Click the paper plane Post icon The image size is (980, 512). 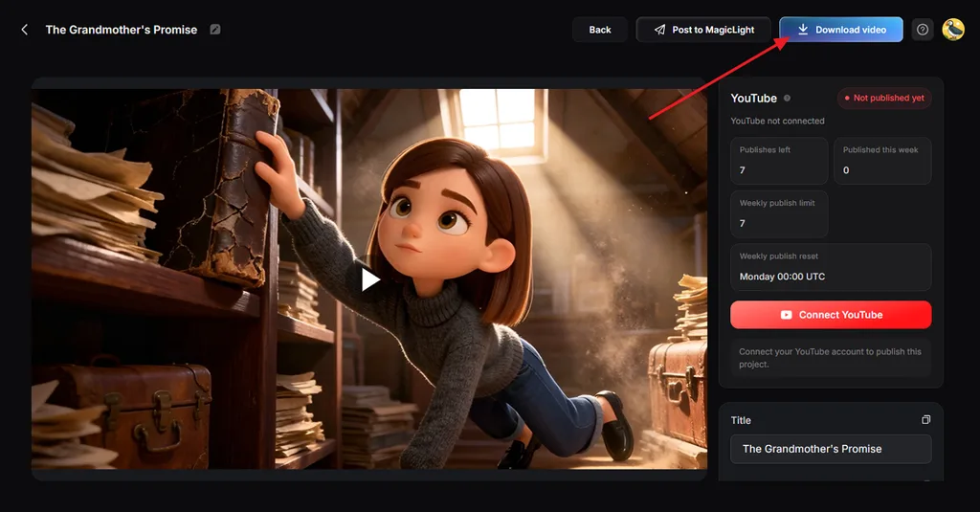(x=659, y=30)
